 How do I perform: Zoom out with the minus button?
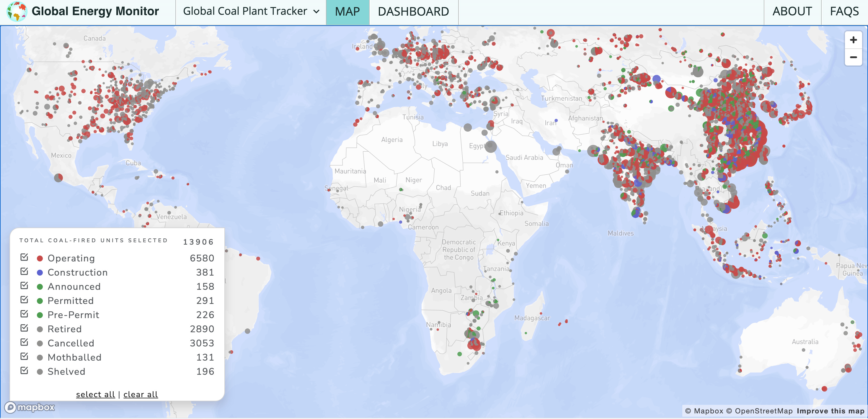853,57
